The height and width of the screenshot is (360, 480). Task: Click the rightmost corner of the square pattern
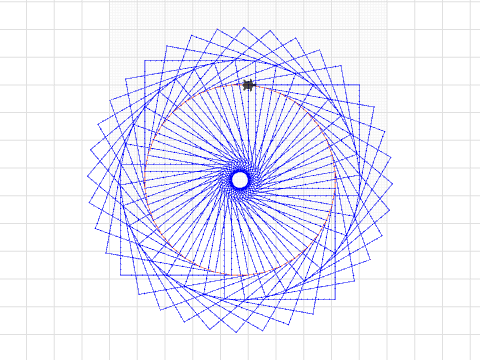coord(392,184)
